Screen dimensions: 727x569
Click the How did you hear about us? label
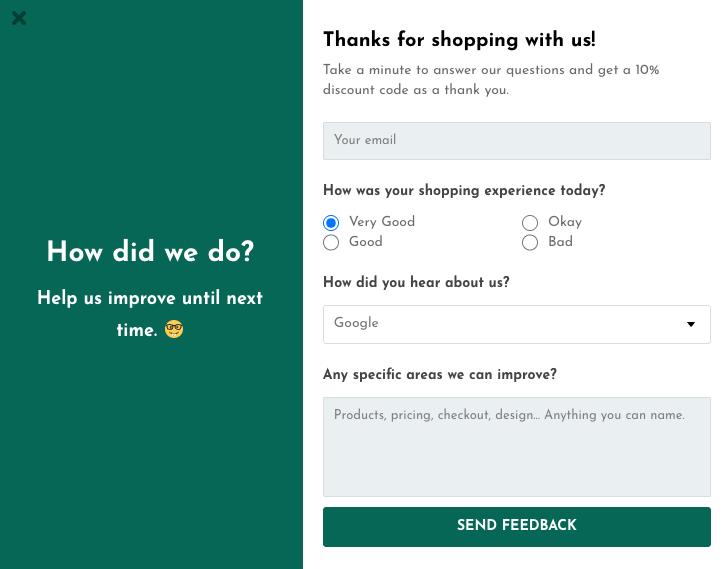coord(416,282)
